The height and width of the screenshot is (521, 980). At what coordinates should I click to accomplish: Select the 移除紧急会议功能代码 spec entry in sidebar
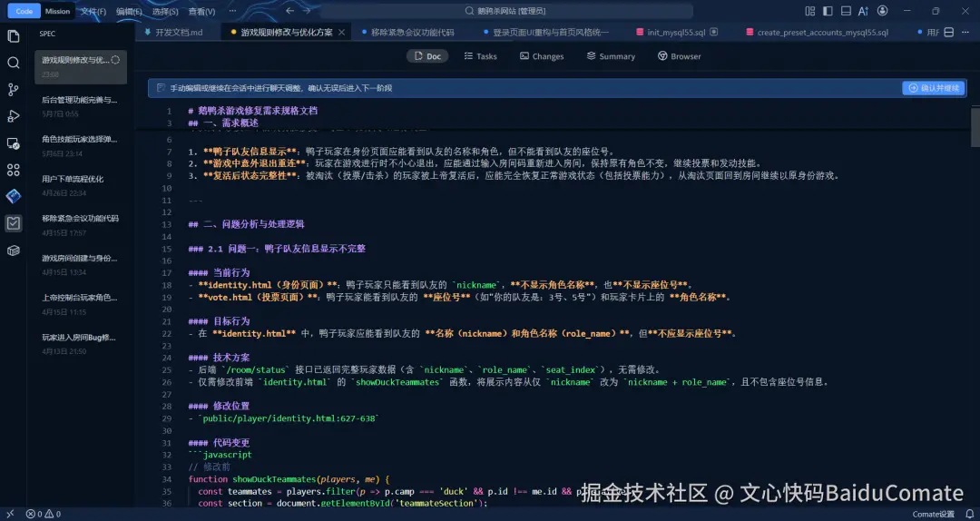(81, 225)
